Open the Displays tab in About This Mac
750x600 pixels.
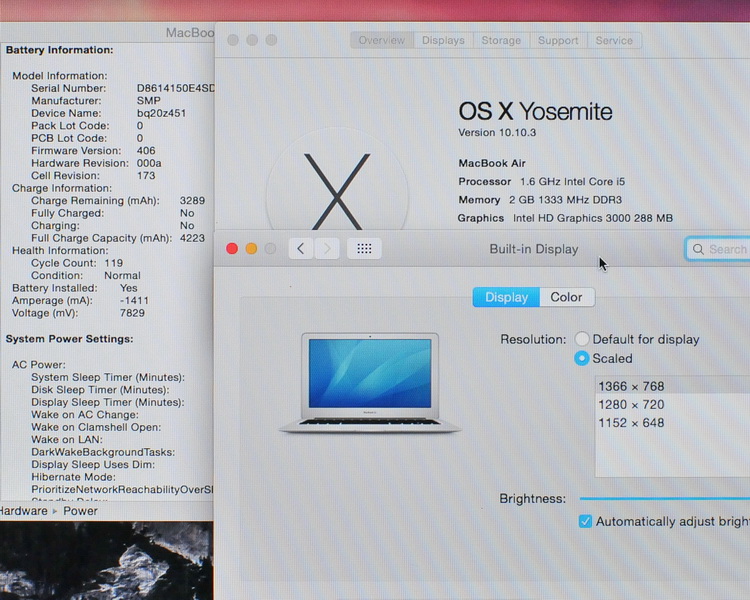click(443, 40)
